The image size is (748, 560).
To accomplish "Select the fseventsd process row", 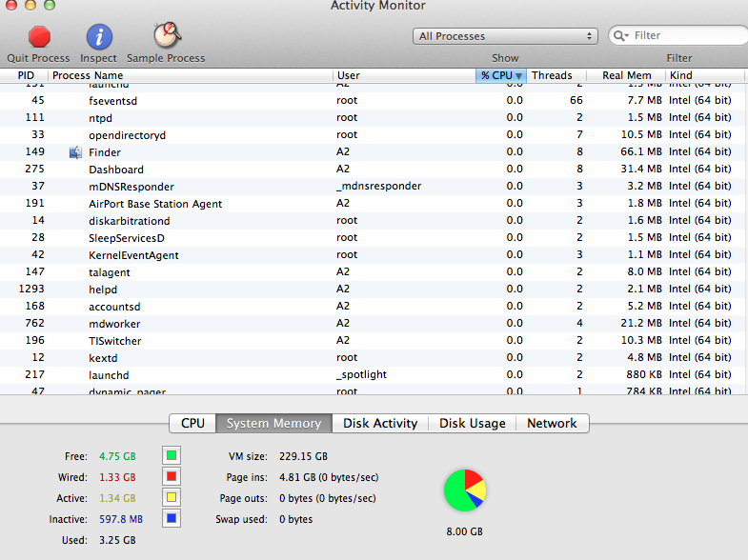I will pos(374,101).
